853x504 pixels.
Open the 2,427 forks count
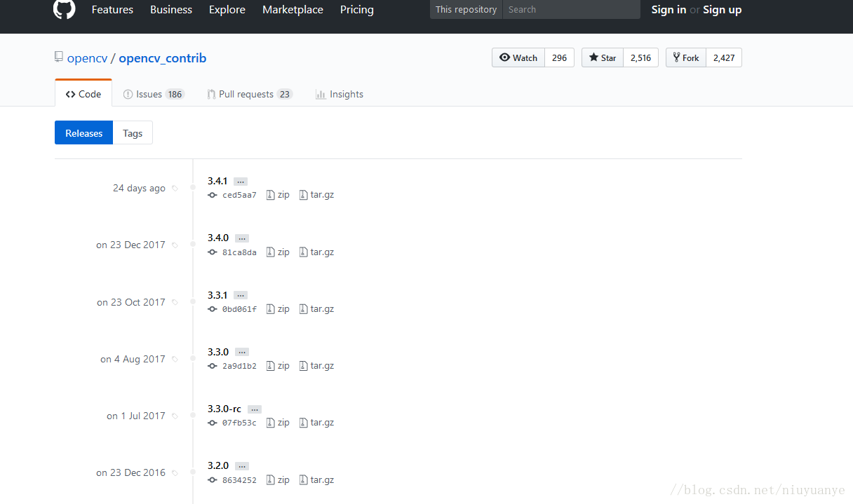[724, 57]
